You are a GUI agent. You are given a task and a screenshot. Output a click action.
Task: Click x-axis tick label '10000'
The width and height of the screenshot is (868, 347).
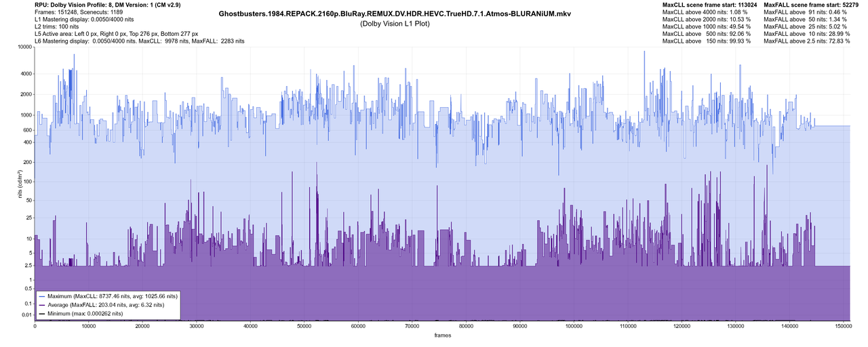[x=89, y=327]
